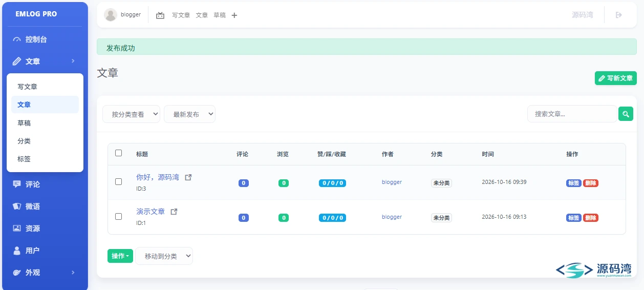Click author blogger in 演示文章 row
Image resolution: width=644 pixels, height=290 pixels.
pos(392,217)
